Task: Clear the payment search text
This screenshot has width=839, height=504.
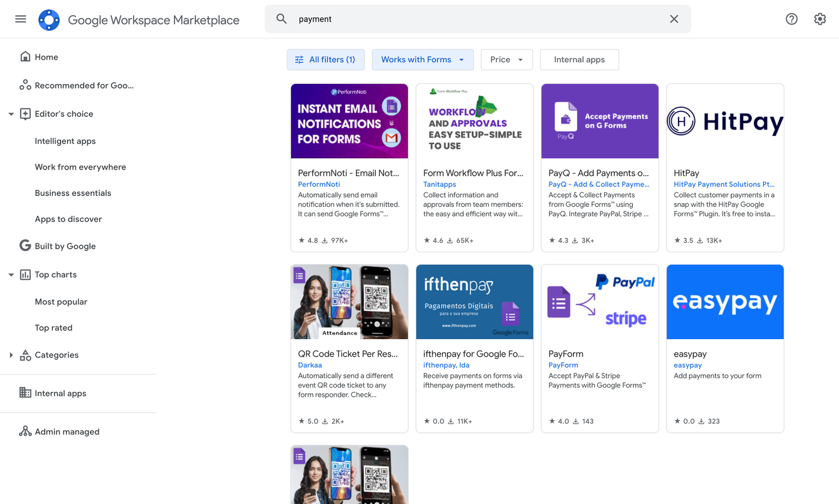Action: (x=674, y=19)
